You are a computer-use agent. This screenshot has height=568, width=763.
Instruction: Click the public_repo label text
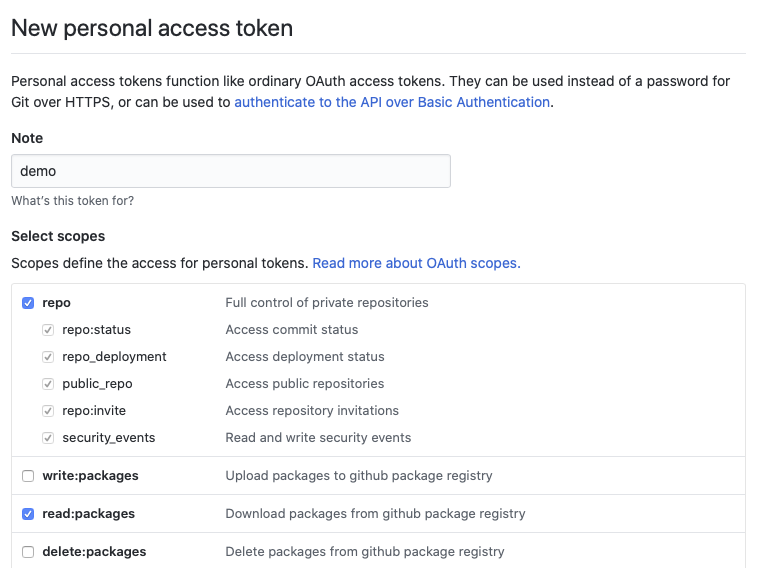[97, 384]
